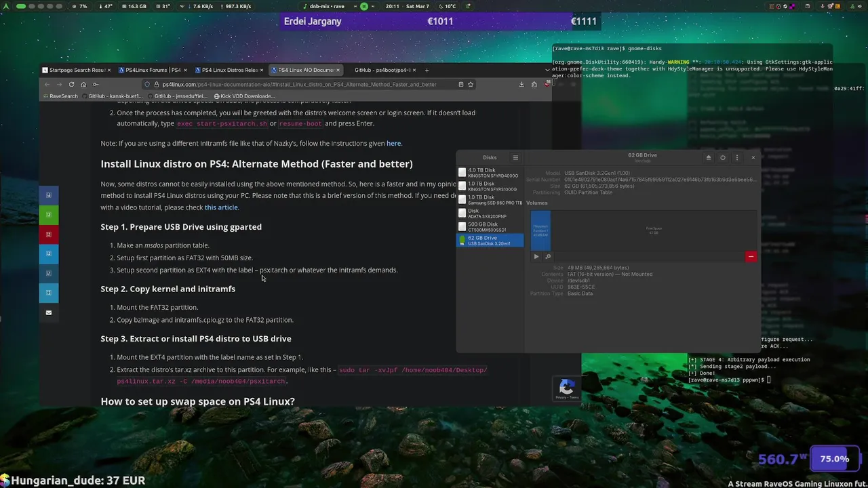This screenshot has height=488, width=868.
Task: Select the 500 GB CT500MX500SSD1 disk
Action: pos(490,227)
